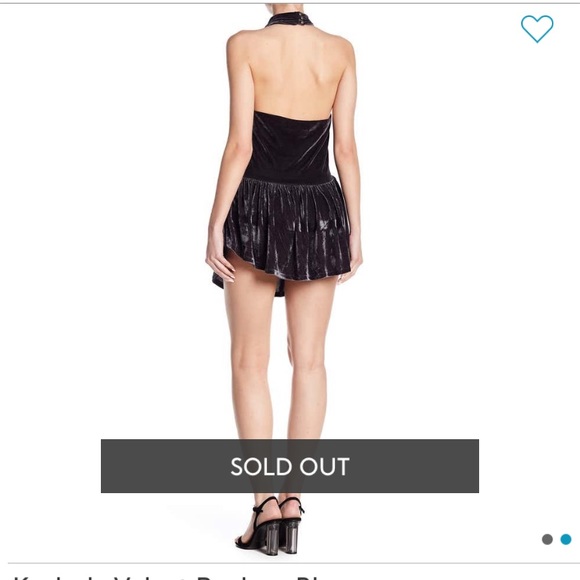Click the divider line above the title
Viewport: 580px width, 580px height.
290,563
